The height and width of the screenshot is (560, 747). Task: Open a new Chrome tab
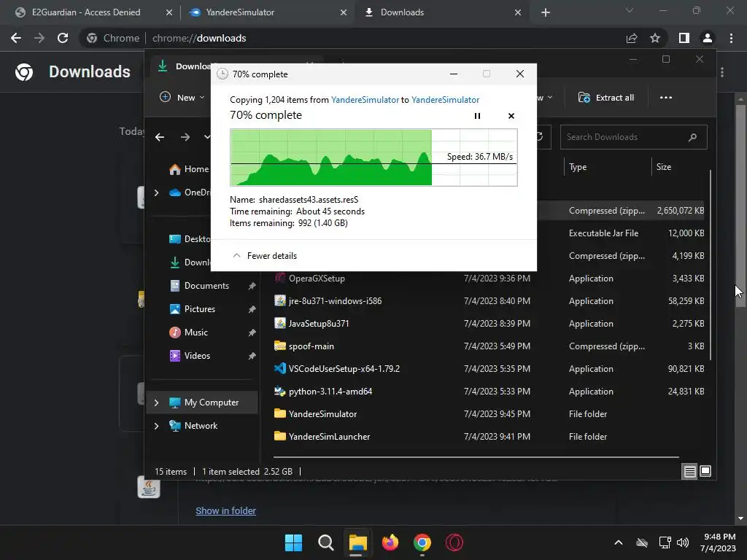click(546, 12)
